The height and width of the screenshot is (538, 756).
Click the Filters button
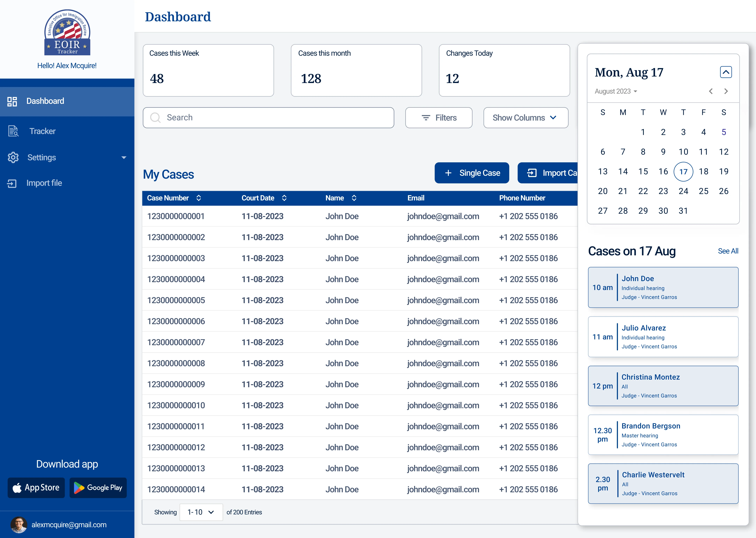tap(439, 118)
